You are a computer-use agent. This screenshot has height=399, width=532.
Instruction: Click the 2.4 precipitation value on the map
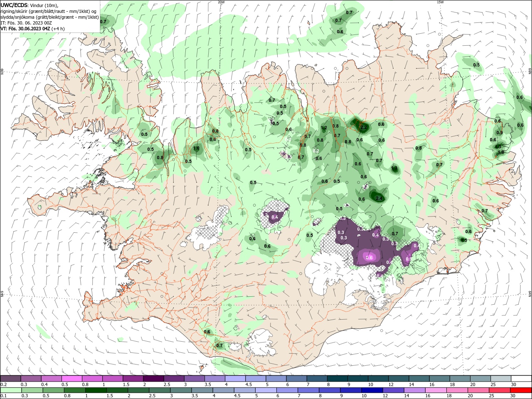(379, 199)
